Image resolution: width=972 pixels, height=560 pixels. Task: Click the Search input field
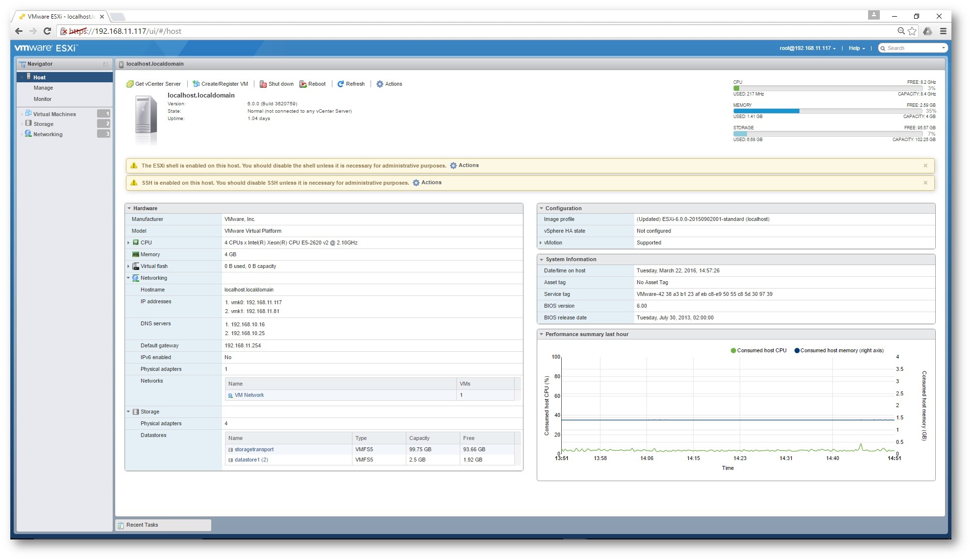(912, 48)
